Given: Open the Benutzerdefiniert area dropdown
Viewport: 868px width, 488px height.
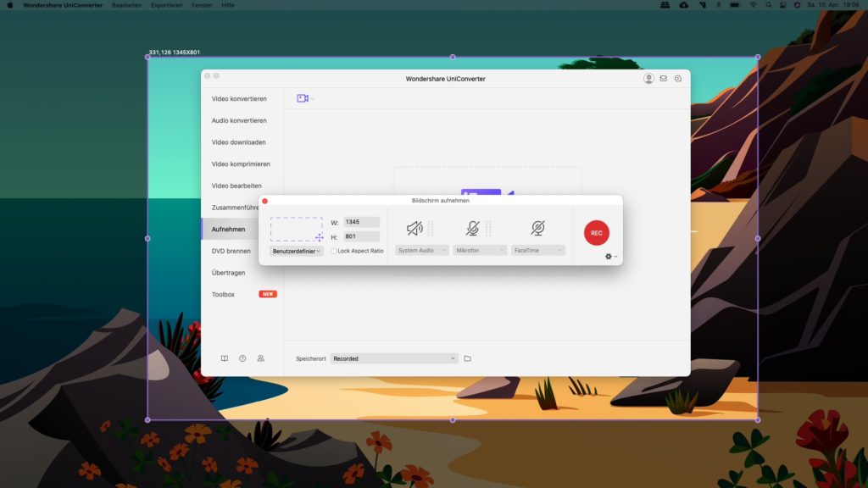Looking at the screenshot, I should tap(296, 251).
